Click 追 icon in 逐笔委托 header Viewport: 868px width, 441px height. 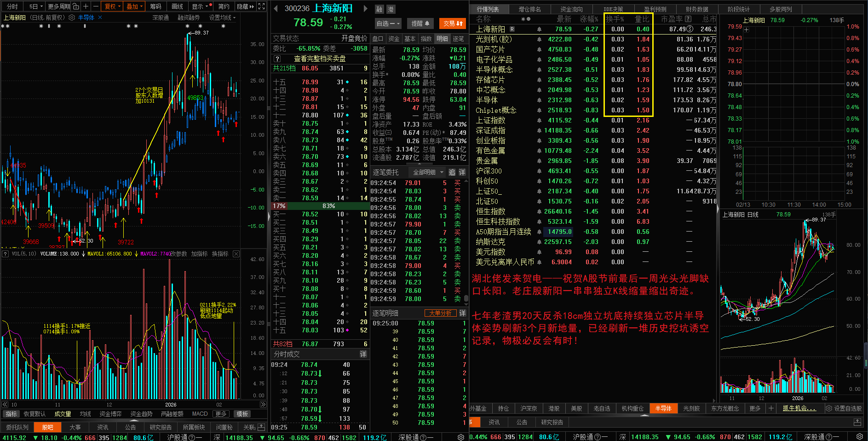point(452,172)
